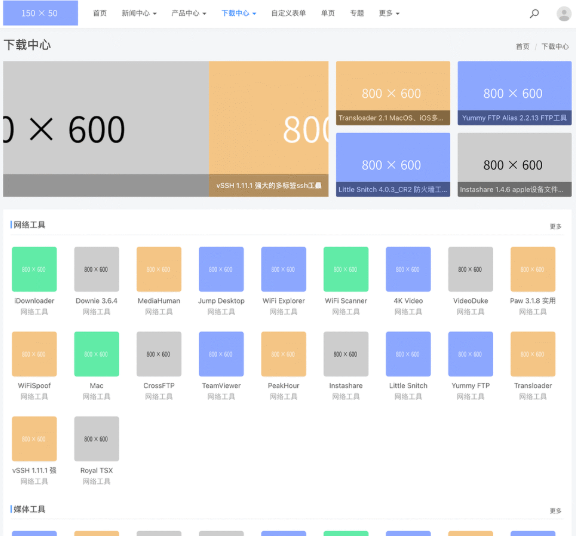Open the Transloader 2.1 featured banner
Image resolution: width=576 pixels, height=536 pixels.
pyautogui.click(x=393, y=93)
